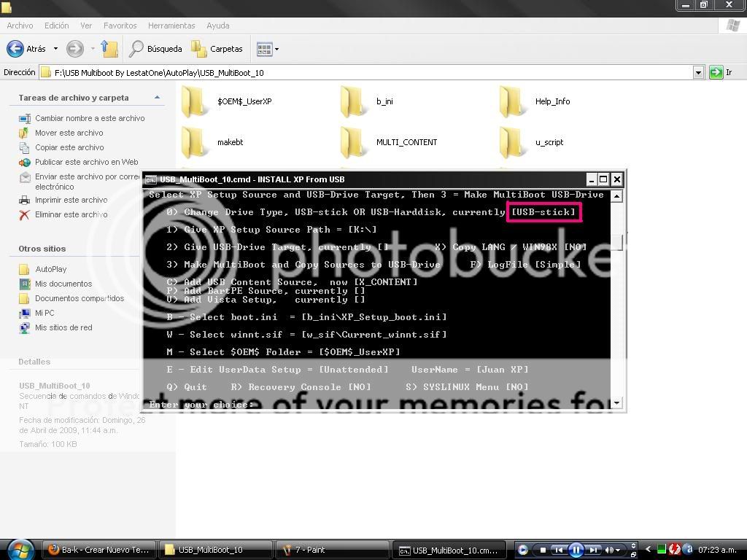Click the console scrollbar up arrow
747x560 pixels.
point(616,195)
